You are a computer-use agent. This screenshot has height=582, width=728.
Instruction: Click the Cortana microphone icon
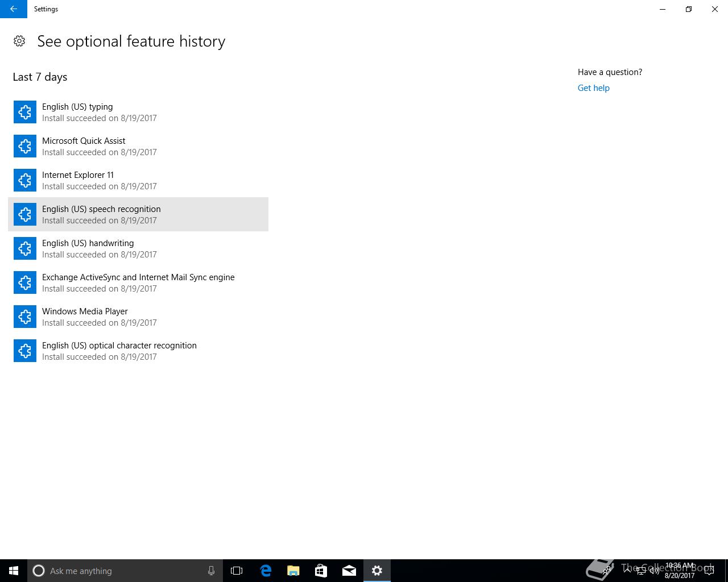click(x=211, y=571)
